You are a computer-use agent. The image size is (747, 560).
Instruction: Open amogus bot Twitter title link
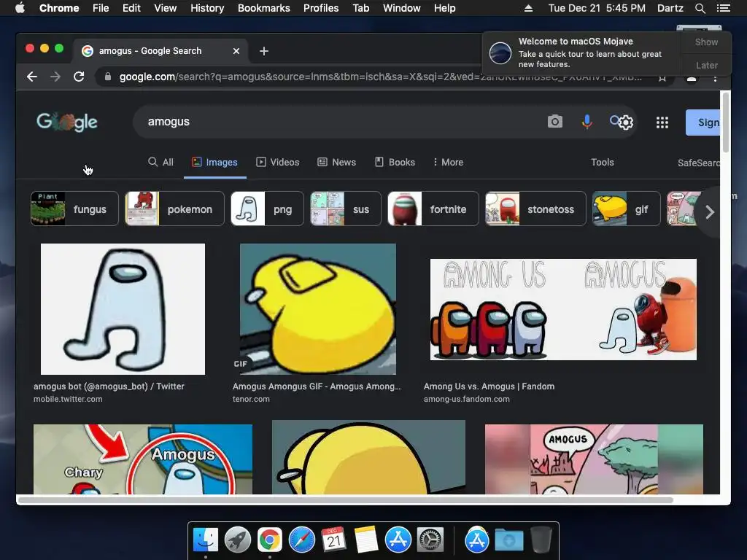pos(109,386)
